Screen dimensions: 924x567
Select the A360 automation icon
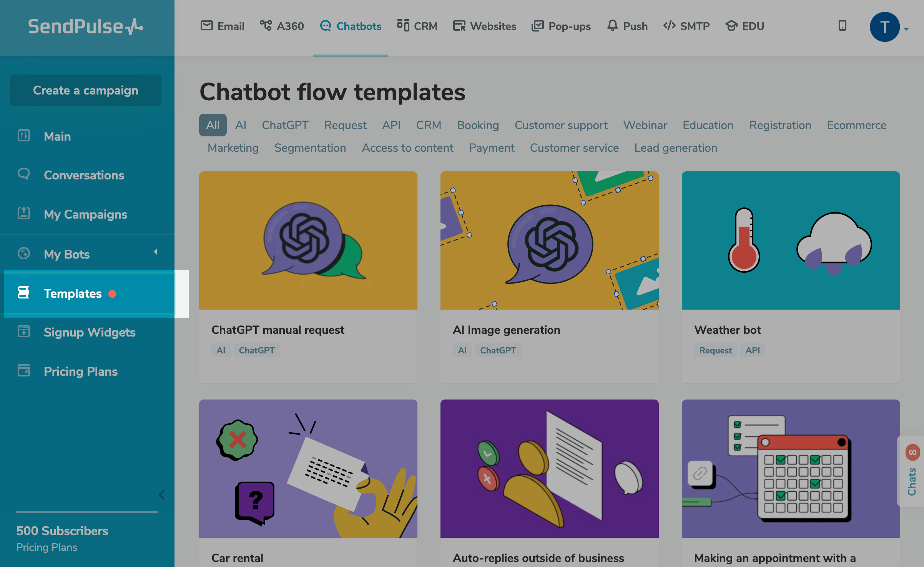266,26
